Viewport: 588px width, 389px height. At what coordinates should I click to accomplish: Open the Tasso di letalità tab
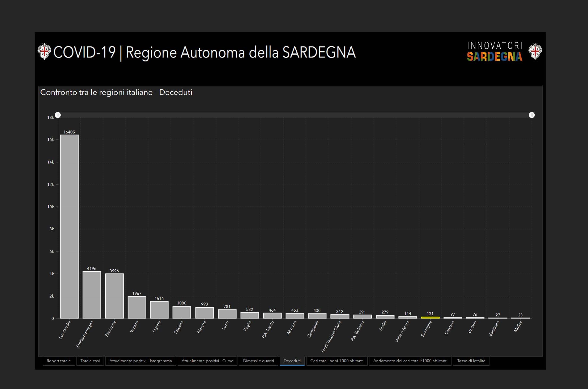[471, 361]
